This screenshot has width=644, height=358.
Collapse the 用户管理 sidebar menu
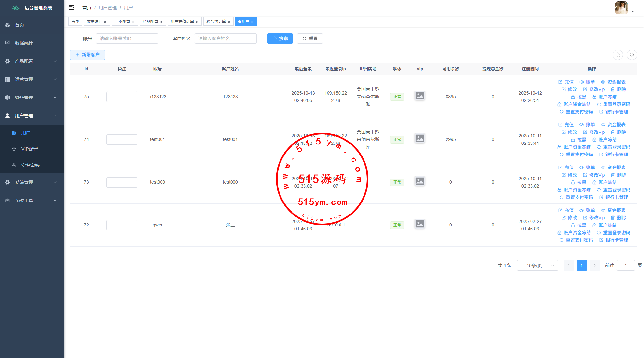click(x=31, y=116)
